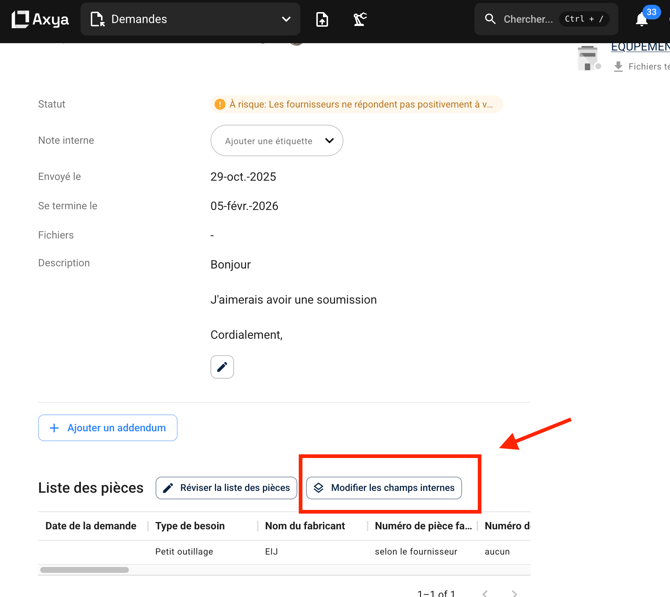Open the file upload icon in top bar
The width and height of the screenshot is (670, 597).
click(322, 19)
